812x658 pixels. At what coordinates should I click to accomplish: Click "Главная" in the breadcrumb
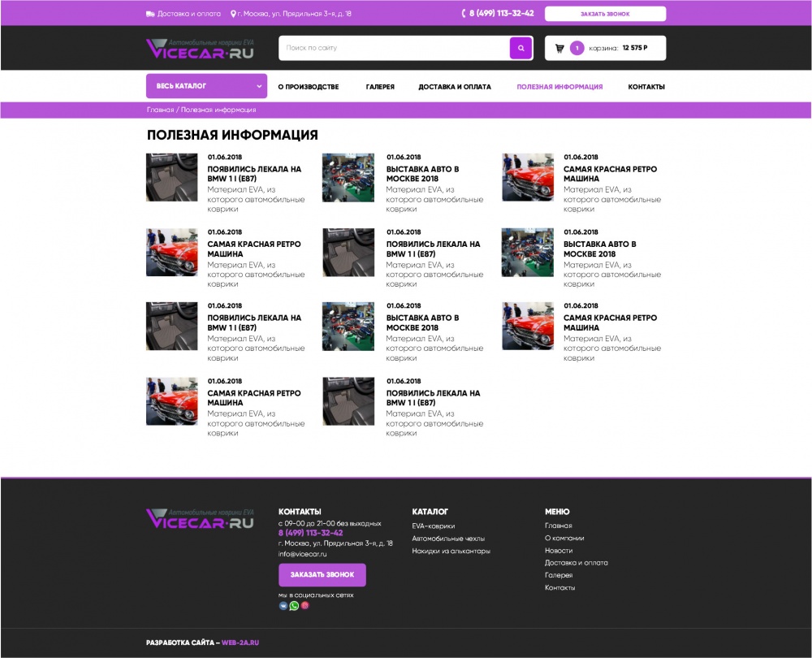[160, 110]
